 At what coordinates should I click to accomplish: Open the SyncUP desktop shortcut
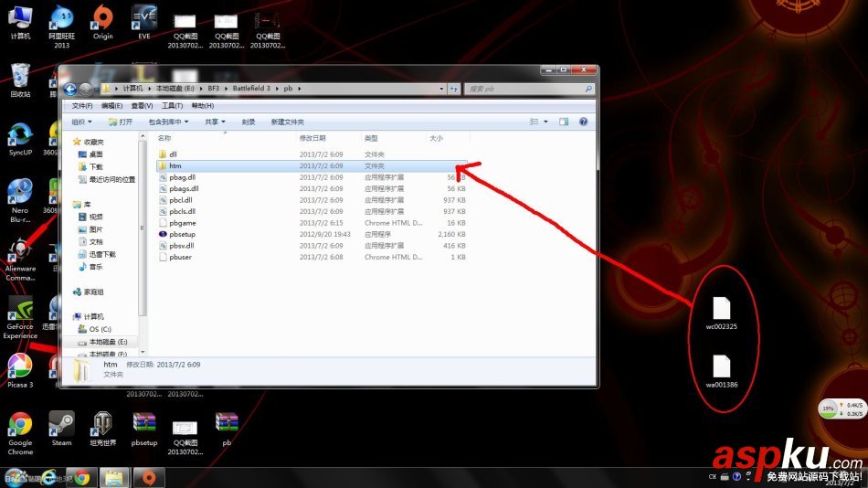coord(20,139)
